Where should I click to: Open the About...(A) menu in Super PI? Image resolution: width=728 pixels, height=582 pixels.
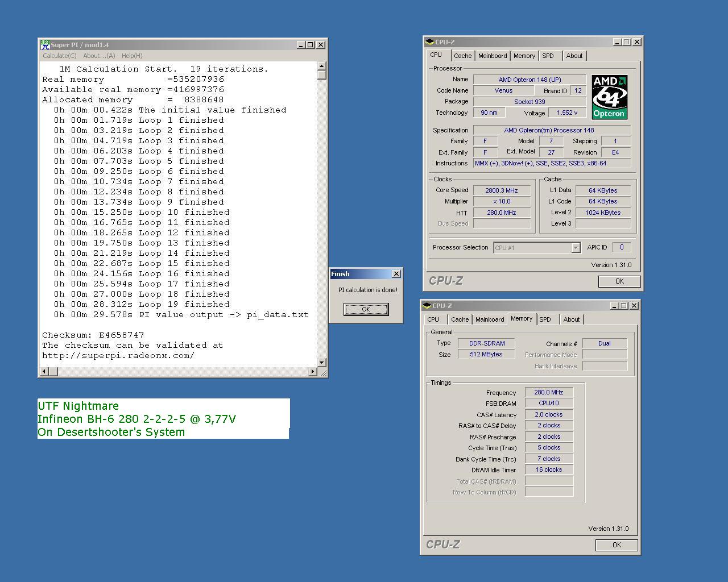[x=99, y=56]
